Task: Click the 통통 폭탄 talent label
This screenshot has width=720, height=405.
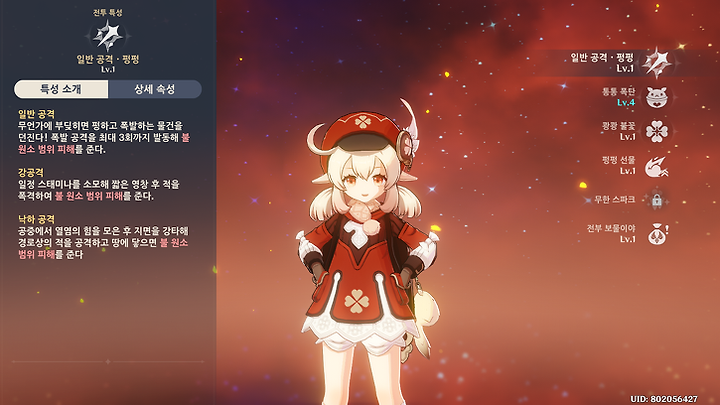Action: [618, 91]
